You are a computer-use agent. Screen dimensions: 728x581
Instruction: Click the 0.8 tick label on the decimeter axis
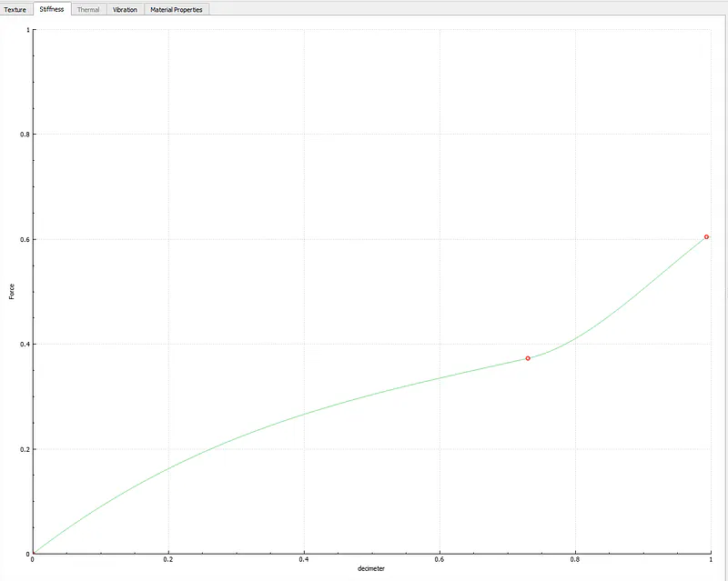[575, 560]
